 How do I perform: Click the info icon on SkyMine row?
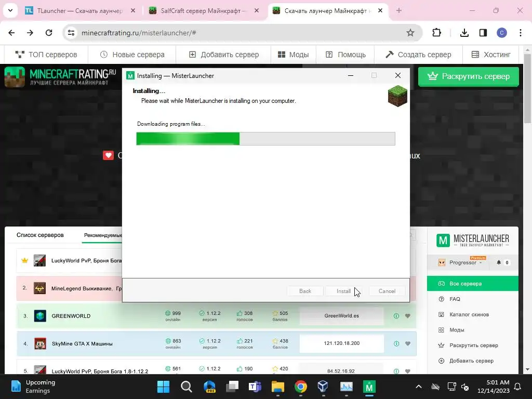[396, 344]
